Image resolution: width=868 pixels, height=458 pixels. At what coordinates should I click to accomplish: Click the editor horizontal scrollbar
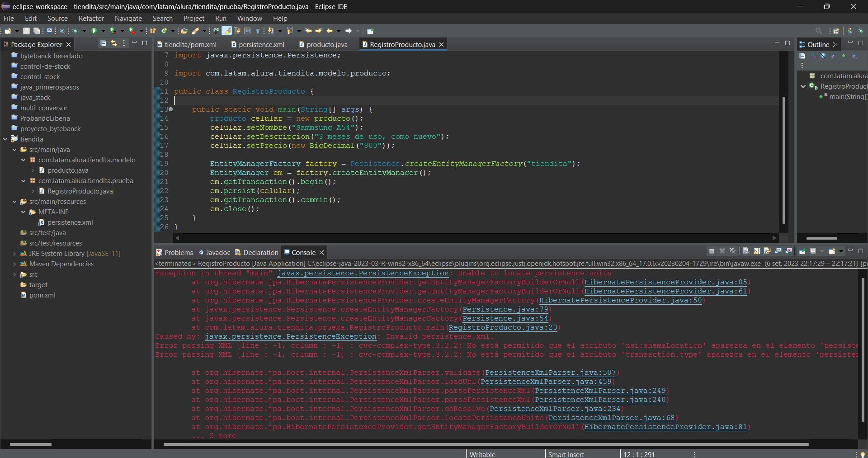pos(475,238)
